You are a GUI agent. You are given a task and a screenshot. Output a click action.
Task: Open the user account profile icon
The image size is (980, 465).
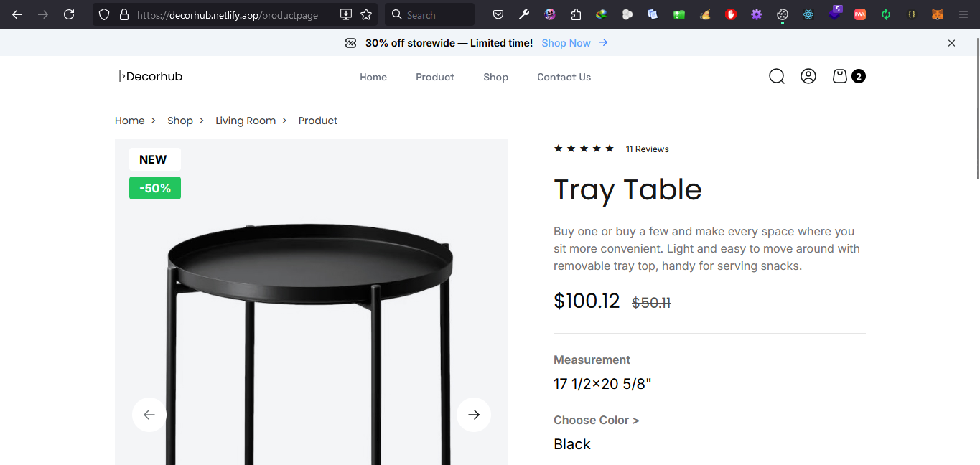coord(808,76)
